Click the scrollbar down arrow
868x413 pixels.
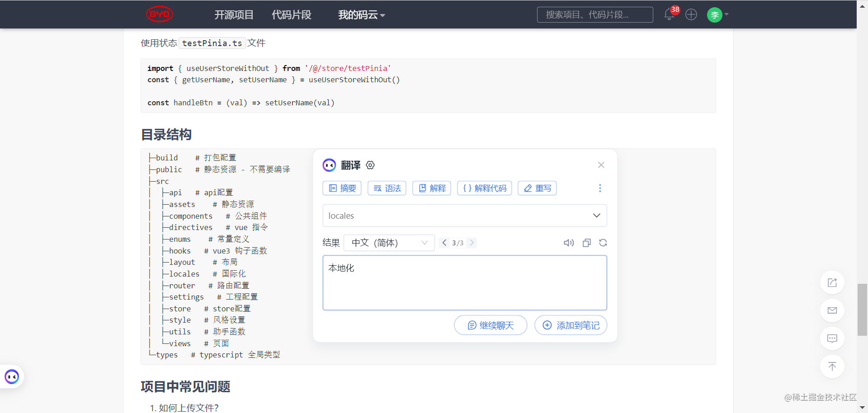[862, 408]
